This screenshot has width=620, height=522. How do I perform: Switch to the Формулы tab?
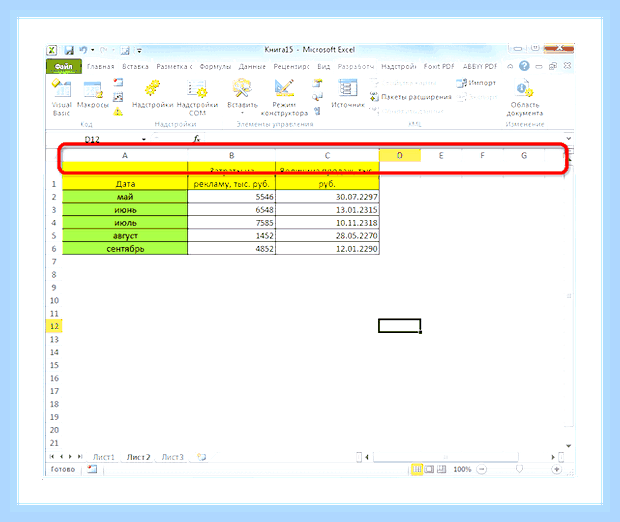[215, 66]
